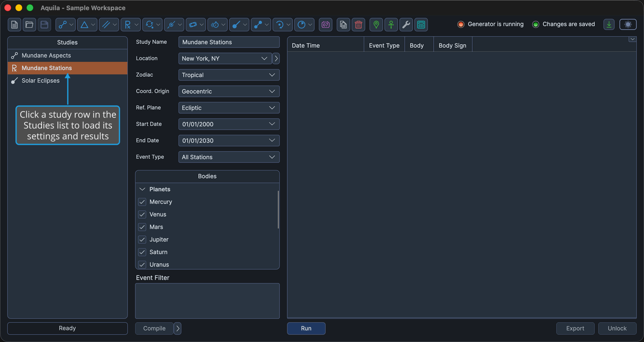Click the save floppy disk icon
This screenshot has width=644, height=342.
[x=44, y=25]
